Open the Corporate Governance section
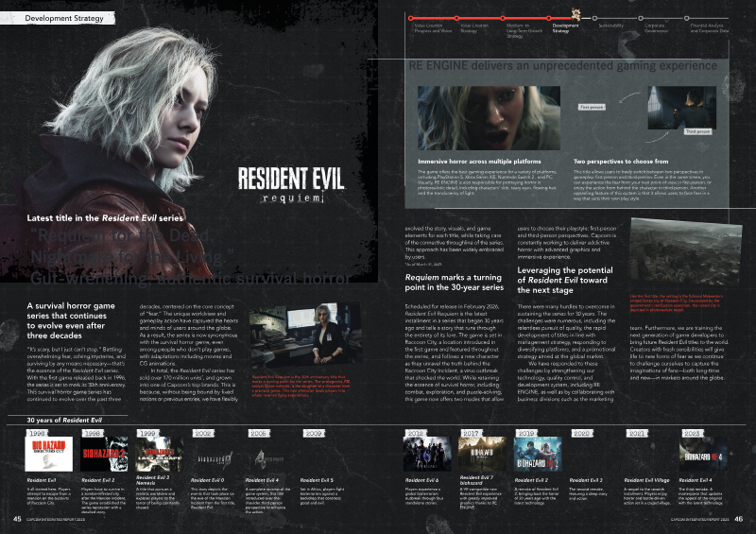The image size is (756, 534). pyautogui.click(x=656, y=27)
